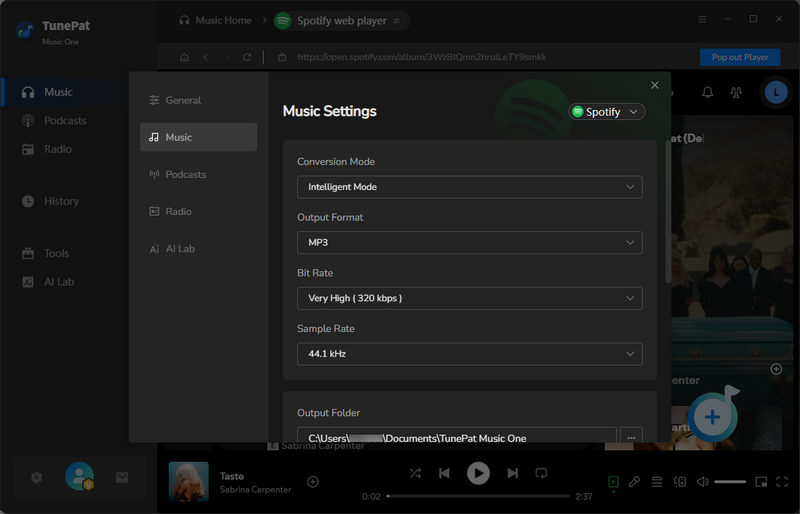Adjust the volume slider
Image resolution: width=800 pixels, height=514 pixels.
pyautogui.click(x=730, y=481)
